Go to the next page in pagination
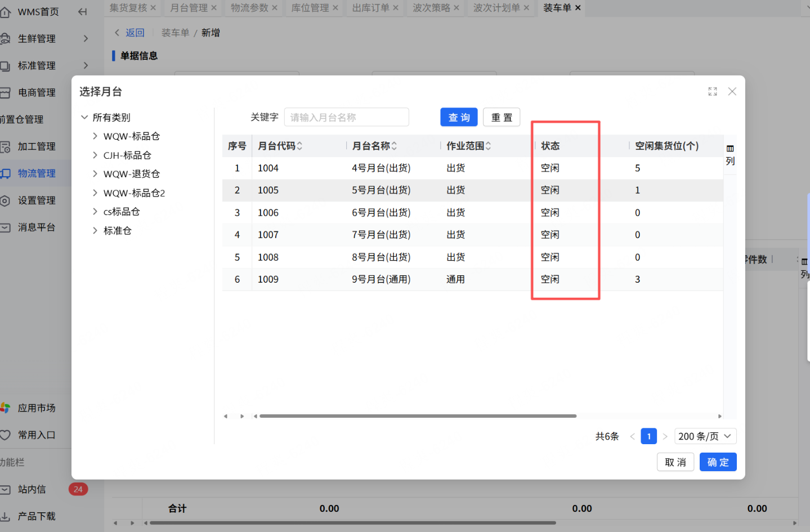The height and width of the screenshot is (532, 810). tap(665, 436)
